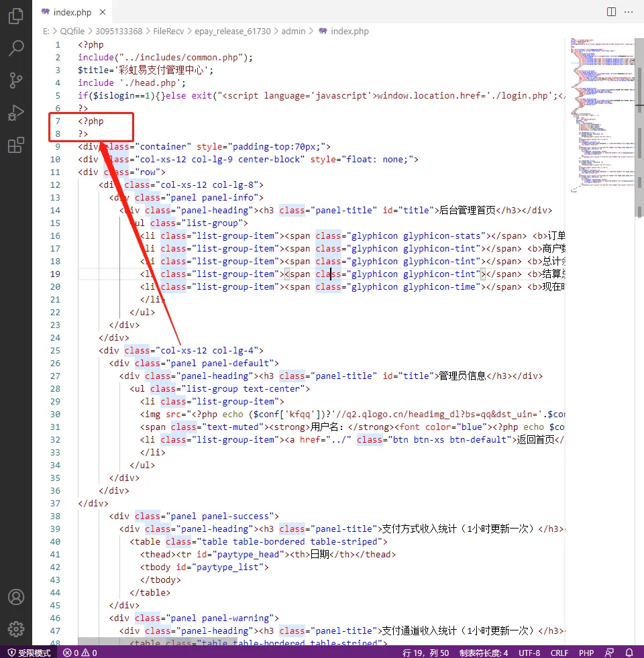Open the Explorer files view
Image resolution: width=644 pixels, height=658 pixels.
(x=16, y=17)
